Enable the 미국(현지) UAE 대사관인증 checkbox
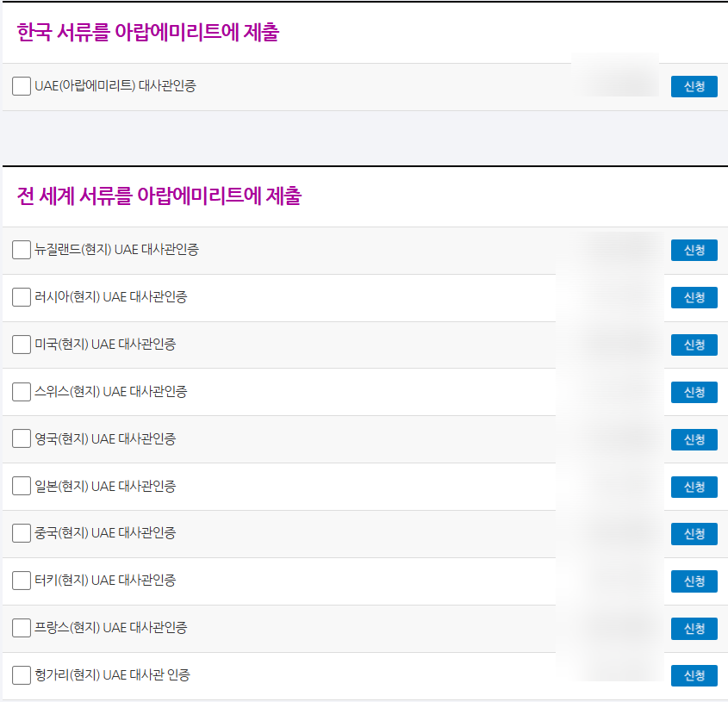 click(x=22, y=345)
